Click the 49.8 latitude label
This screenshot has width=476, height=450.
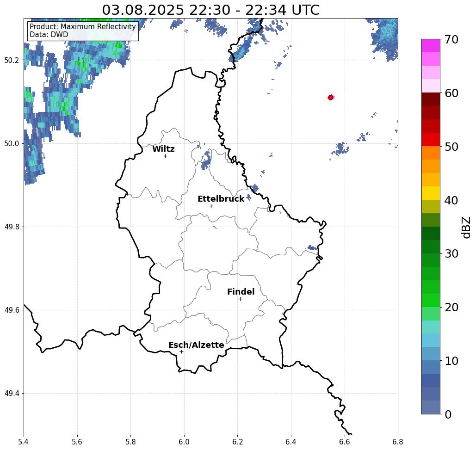point(12,227)
